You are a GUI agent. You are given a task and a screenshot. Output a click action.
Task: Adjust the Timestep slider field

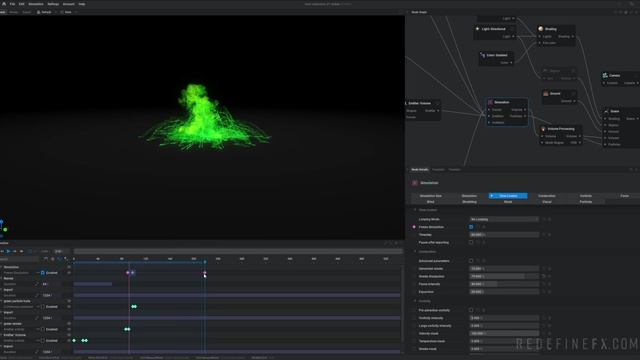pyautogui.click(x=504, y=235)
